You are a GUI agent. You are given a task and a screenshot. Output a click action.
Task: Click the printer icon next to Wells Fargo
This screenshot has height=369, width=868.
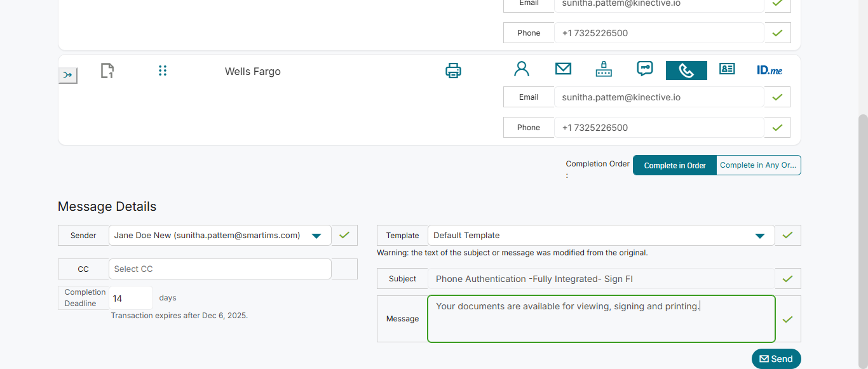(453, 70)
